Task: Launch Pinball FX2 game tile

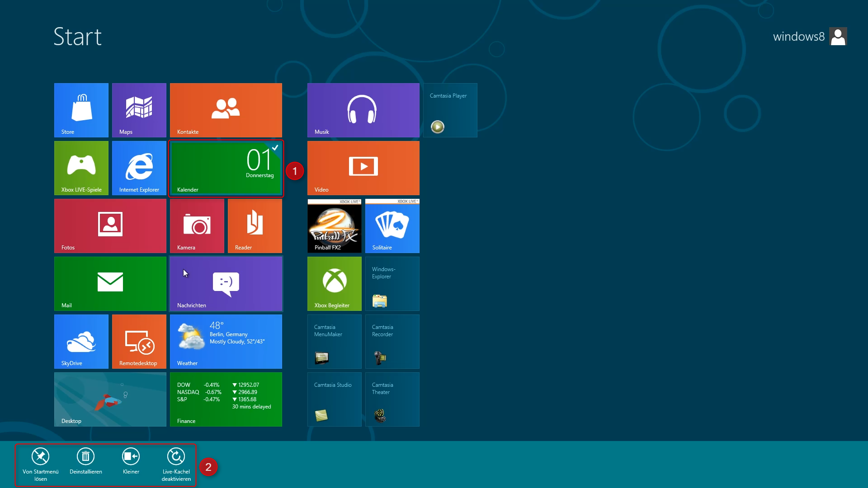Action: [335, 226]
